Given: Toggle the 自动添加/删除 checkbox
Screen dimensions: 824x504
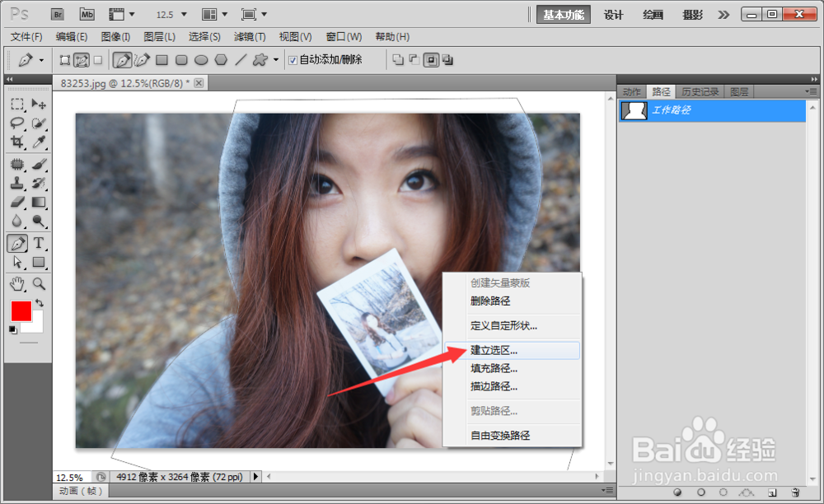Looking at the screenshot, I should (x=293, y=60).
